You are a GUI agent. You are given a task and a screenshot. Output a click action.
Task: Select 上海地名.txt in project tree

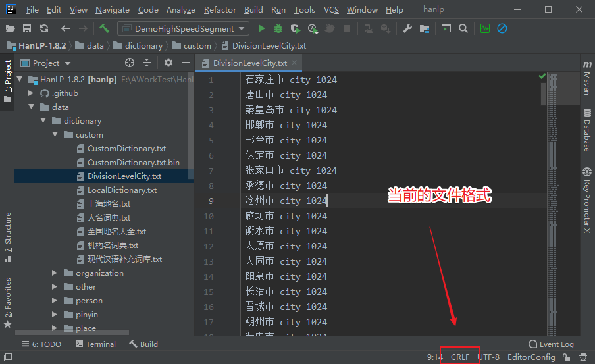tap(109, 204)
